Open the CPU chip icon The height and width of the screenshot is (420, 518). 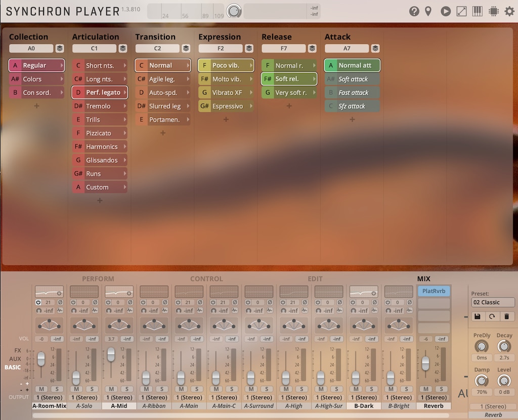point(494,11)
